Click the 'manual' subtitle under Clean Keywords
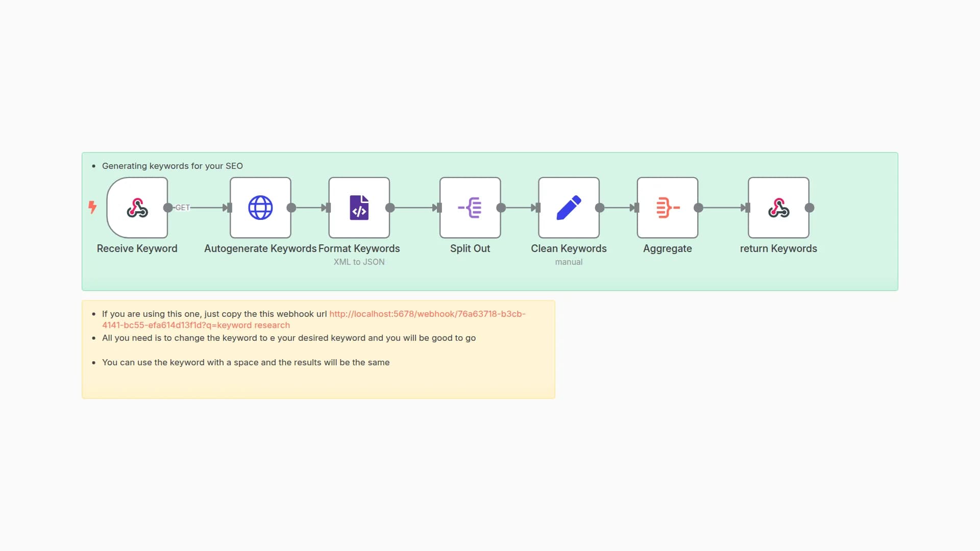The image size is (980, 551). pyautogui.click(x=569, y=262)
